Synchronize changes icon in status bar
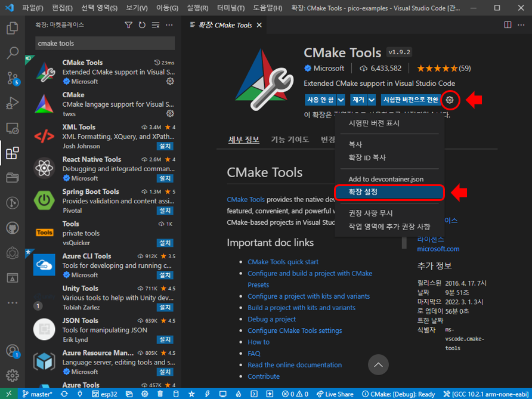532x399 pixels. pyautogui.click(x=64, y=394)
